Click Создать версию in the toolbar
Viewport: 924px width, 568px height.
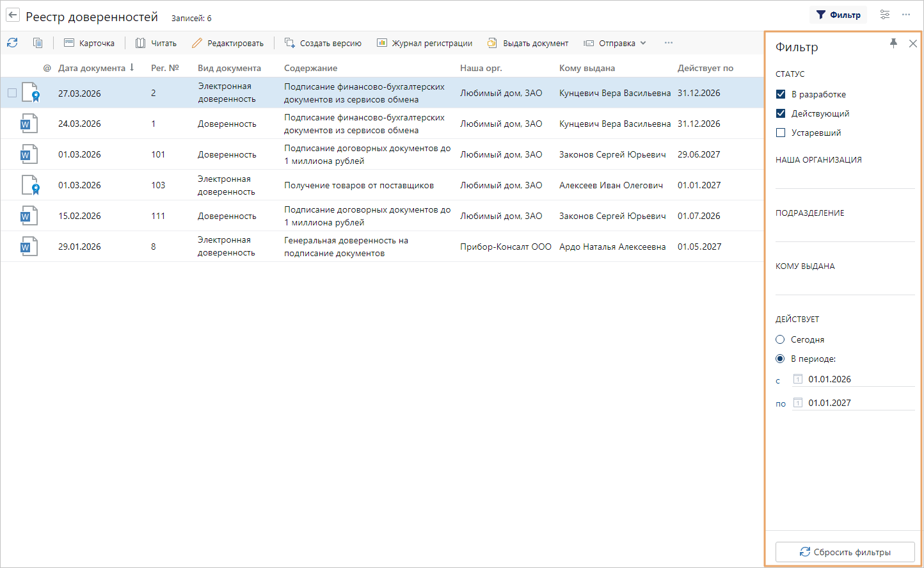[x=323, y=43]
